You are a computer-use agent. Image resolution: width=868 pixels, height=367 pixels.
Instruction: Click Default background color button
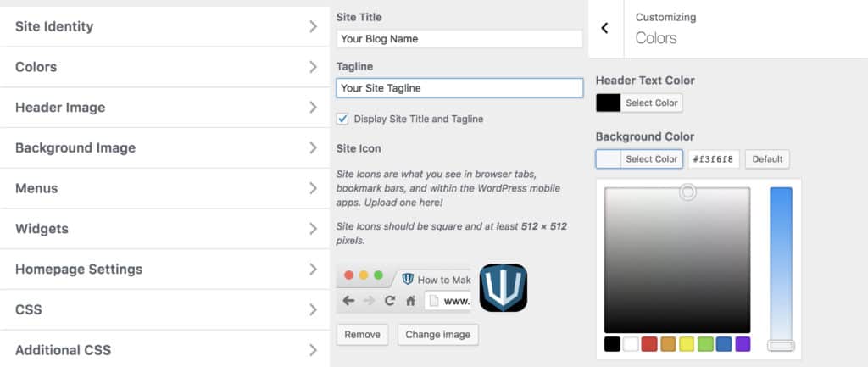(x=767, y=158)
